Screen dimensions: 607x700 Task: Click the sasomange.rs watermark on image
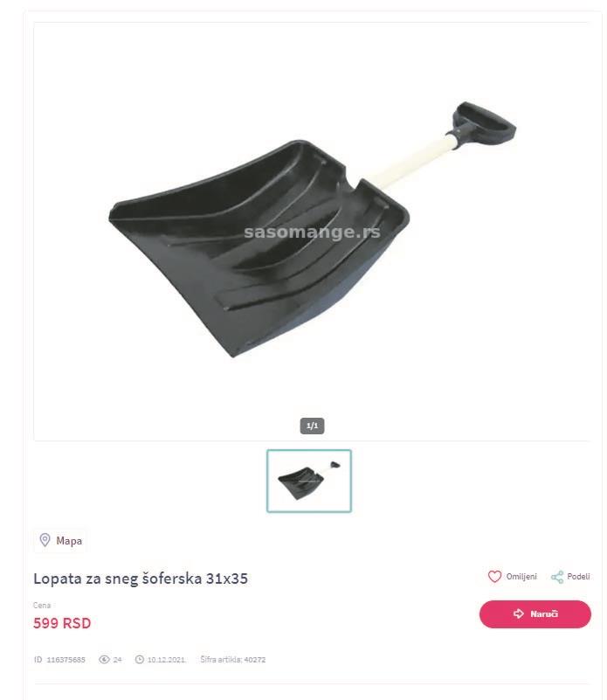click(312, 232)
